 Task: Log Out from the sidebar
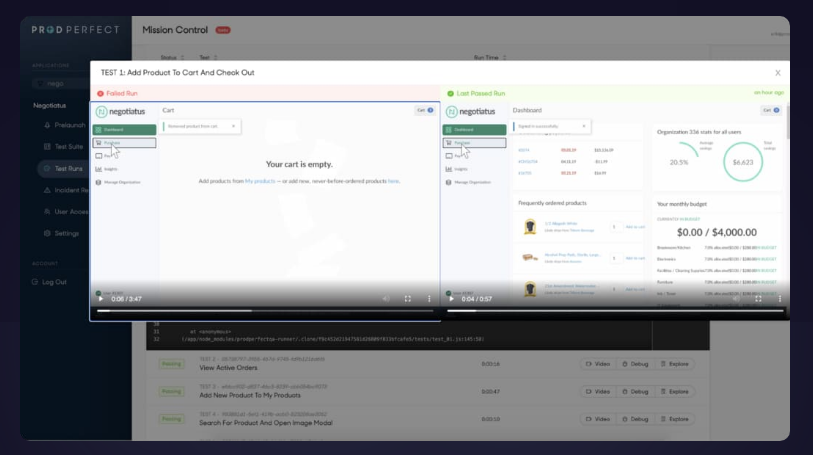click(x=49, y=282)
